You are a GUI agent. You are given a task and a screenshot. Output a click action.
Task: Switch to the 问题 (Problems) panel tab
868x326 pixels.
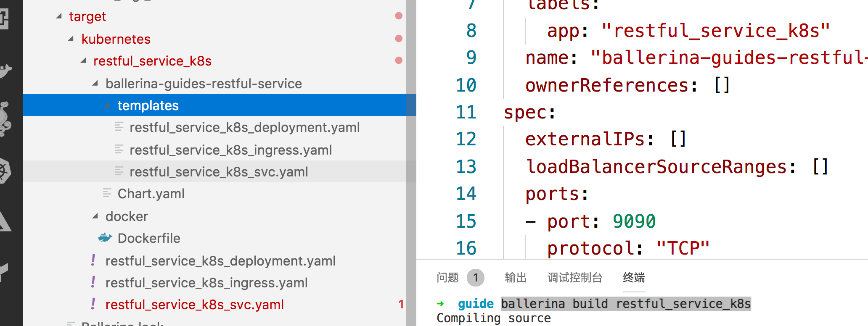[x=447, y=277]
